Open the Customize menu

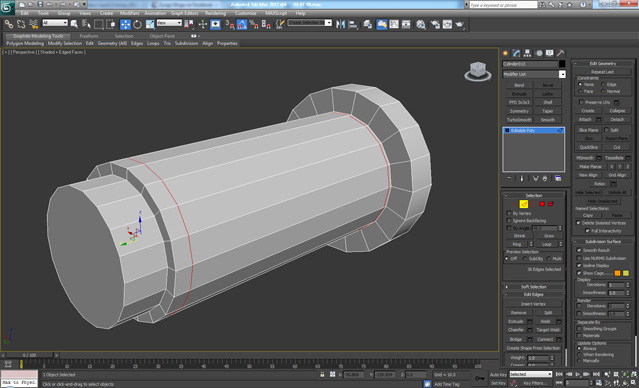pos(245,13)
